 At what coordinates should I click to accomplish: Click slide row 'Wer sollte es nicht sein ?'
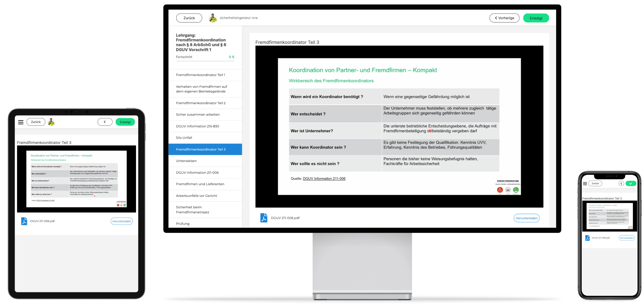tap(394, 164)
